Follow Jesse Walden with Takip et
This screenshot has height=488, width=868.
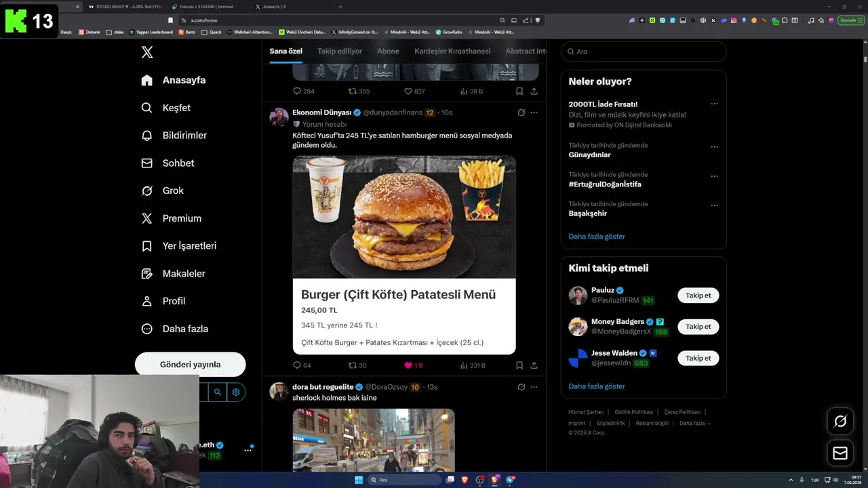[x=698, y=358]
